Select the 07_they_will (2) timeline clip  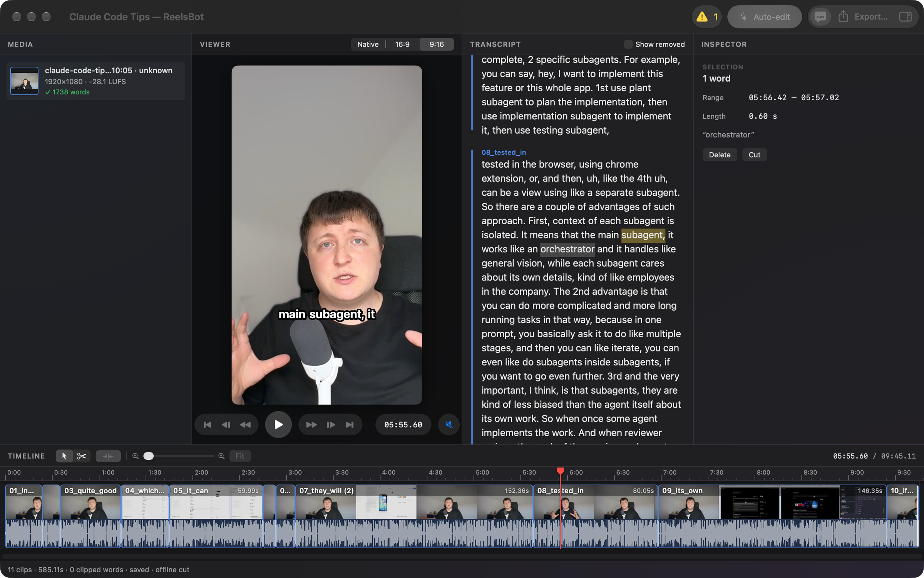click(x=414, y=516)
